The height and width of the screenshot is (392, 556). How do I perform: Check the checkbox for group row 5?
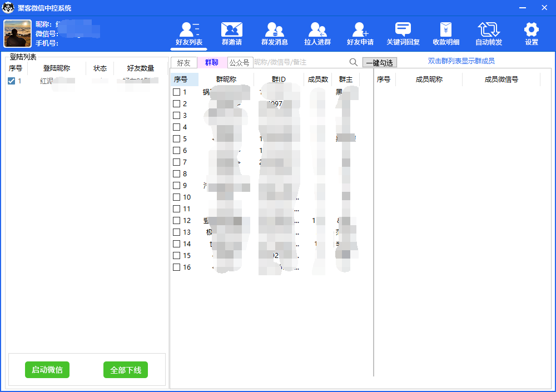click(177, 138)
